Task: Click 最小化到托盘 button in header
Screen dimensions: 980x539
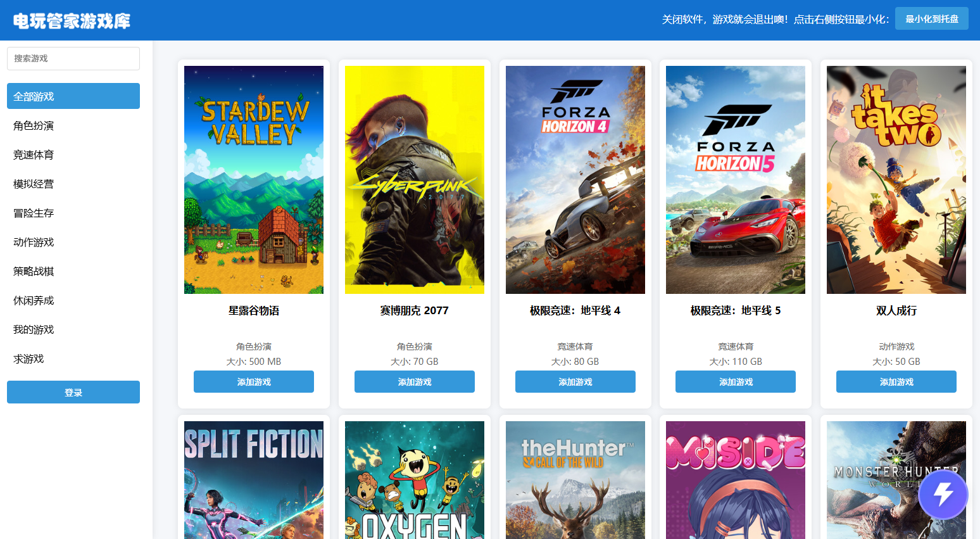Action: click(931, 19)
